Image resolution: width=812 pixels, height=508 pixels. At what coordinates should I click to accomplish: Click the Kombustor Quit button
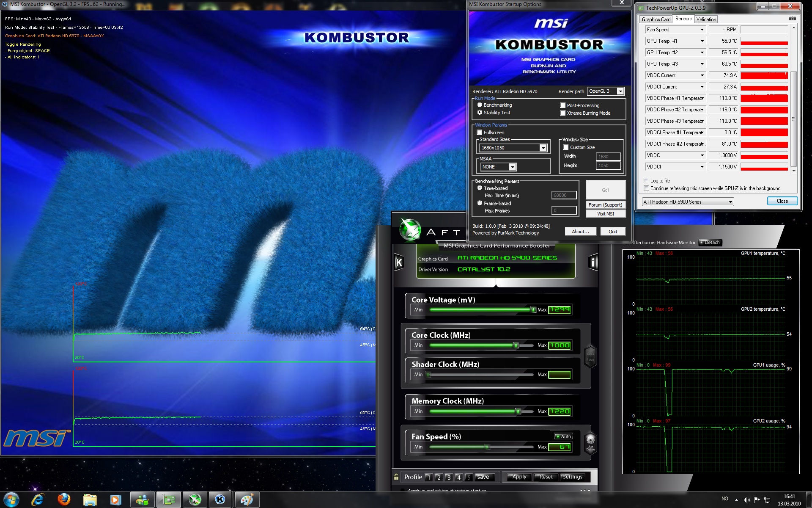[x=613, y=232]
